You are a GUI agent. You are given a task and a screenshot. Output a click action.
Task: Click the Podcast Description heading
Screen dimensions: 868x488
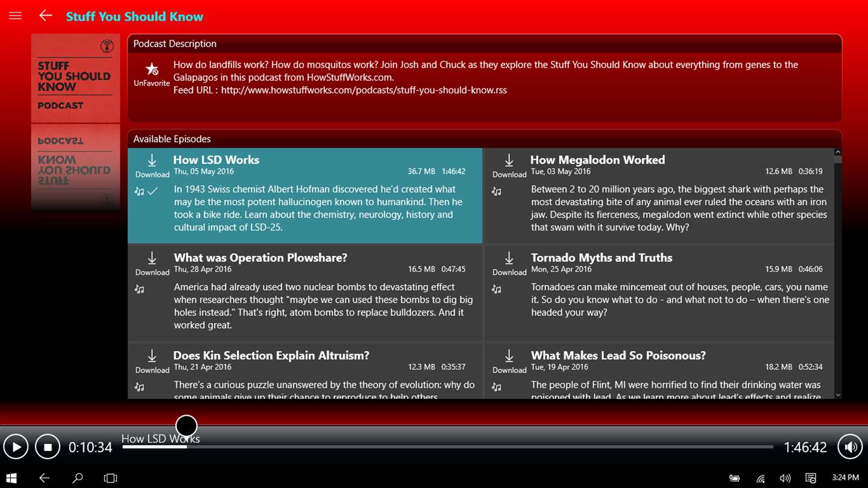click(x=175, y=43)
